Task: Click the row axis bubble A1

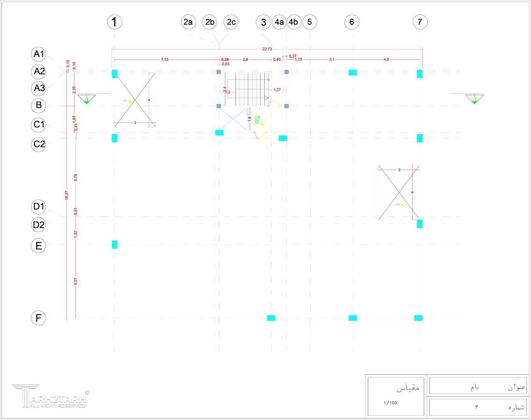Action: pyautogui.click(x=39, y=54)
